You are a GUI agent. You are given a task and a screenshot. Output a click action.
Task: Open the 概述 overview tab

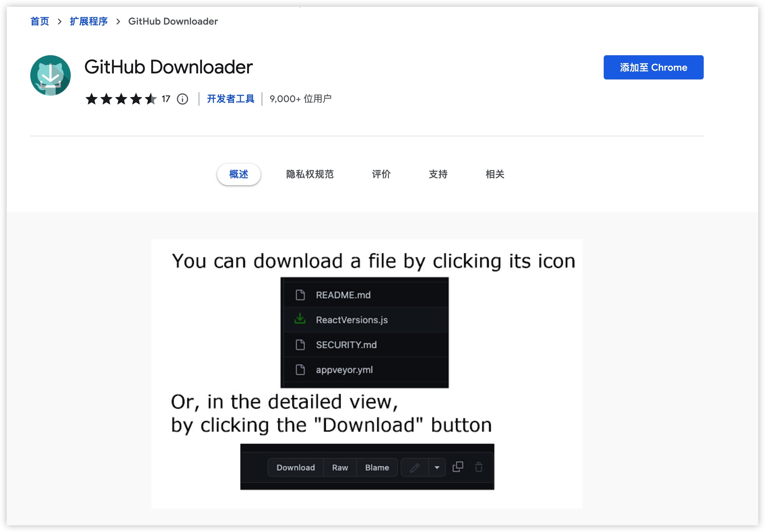[238, 174]
